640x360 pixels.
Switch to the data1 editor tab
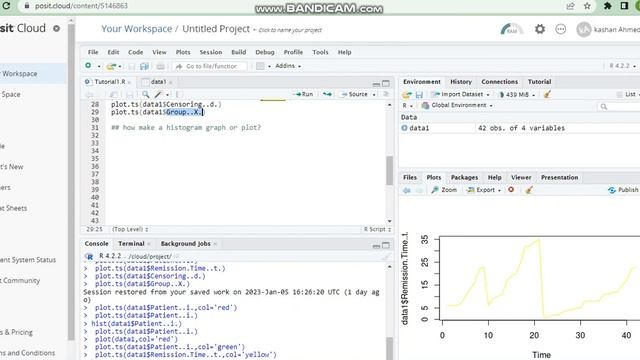point(158,82)
